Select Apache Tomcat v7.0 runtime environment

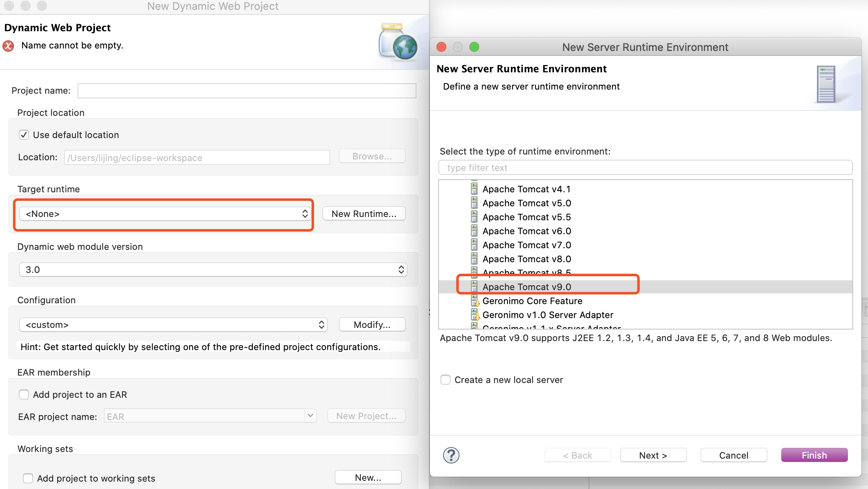(527, 244)
